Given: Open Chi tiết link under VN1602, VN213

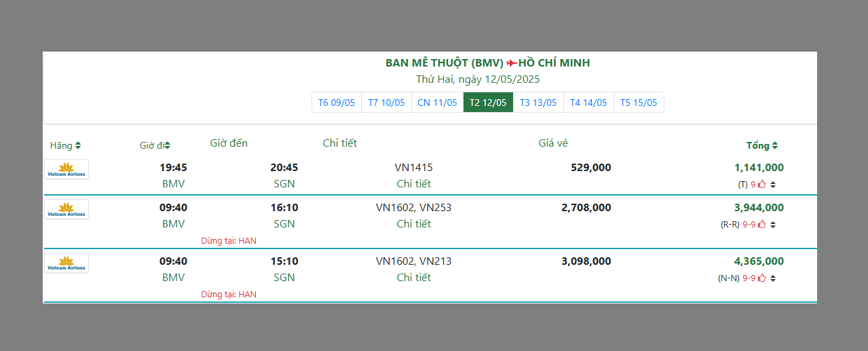Looking at the screenshot, I should (413, 278).
